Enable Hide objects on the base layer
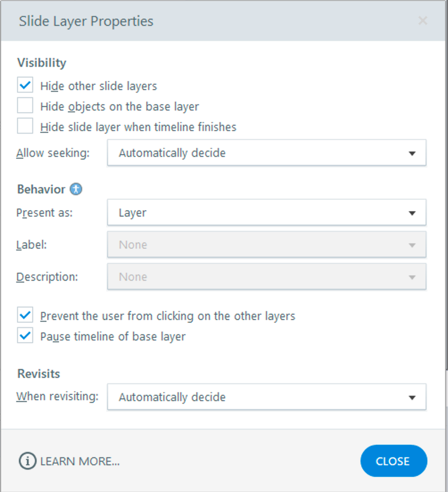 [25, 106]
